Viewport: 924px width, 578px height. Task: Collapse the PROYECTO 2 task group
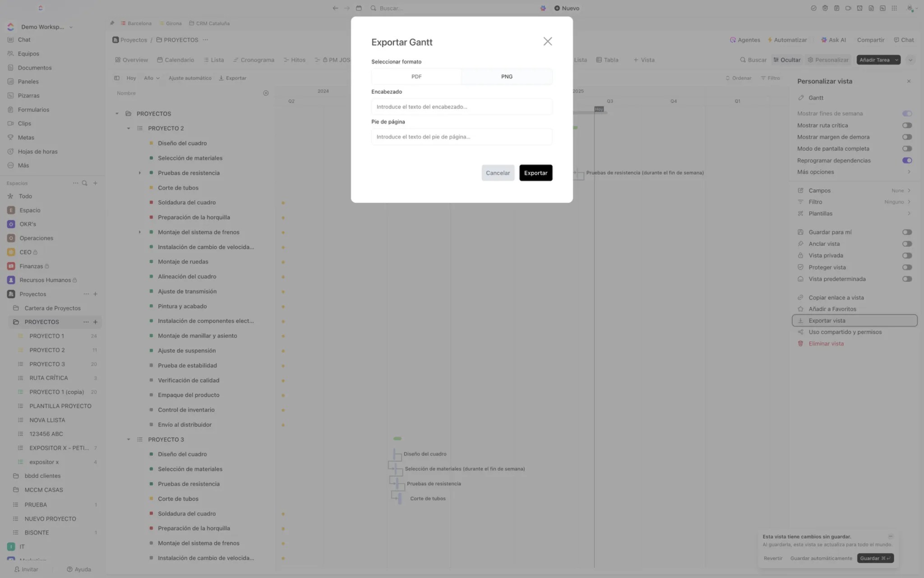128,128
